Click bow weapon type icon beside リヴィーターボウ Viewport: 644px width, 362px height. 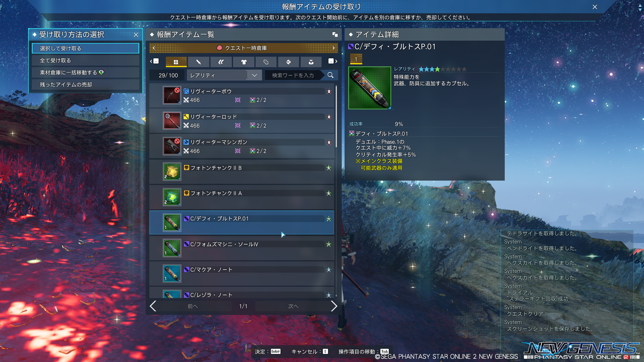pos(186,92)
